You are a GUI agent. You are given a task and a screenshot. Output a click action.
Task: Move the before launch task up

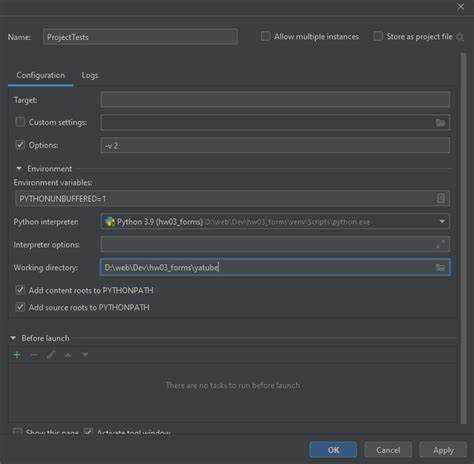pyautogui.click(x=68, y=355)
